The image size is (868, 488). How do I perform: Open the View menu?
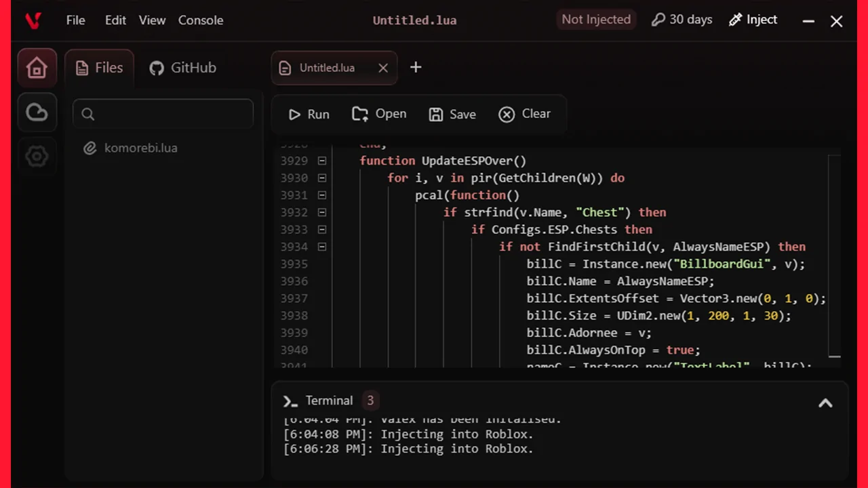click(152, 20)
